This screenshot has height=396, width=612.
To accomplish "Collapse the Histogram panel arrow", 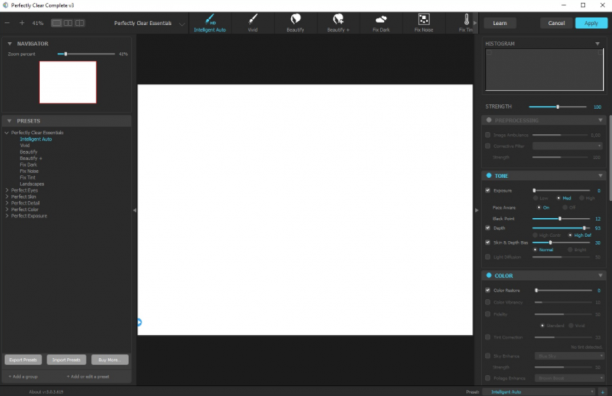I will (597, 44).
